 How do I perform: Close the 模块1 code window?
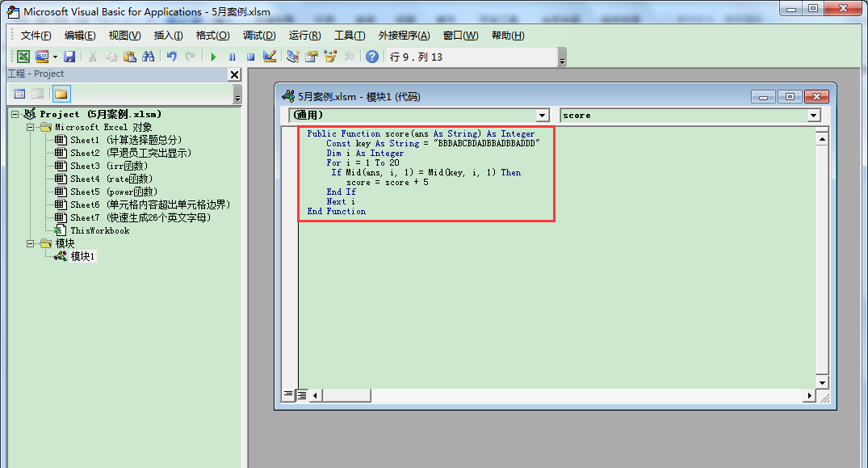[x=816, y=97]
